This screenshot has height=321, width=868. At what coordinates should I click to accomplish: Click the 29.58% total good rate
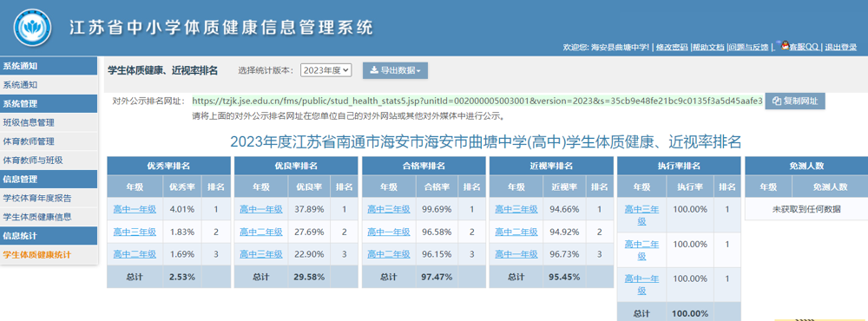(x=310, y=277)
